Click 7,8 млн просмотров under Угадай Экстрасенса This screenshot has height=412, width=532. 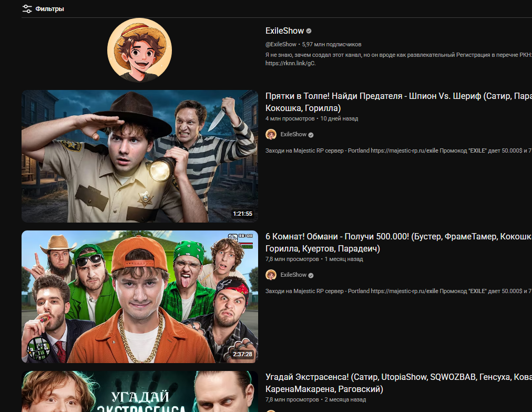point(292,400)
